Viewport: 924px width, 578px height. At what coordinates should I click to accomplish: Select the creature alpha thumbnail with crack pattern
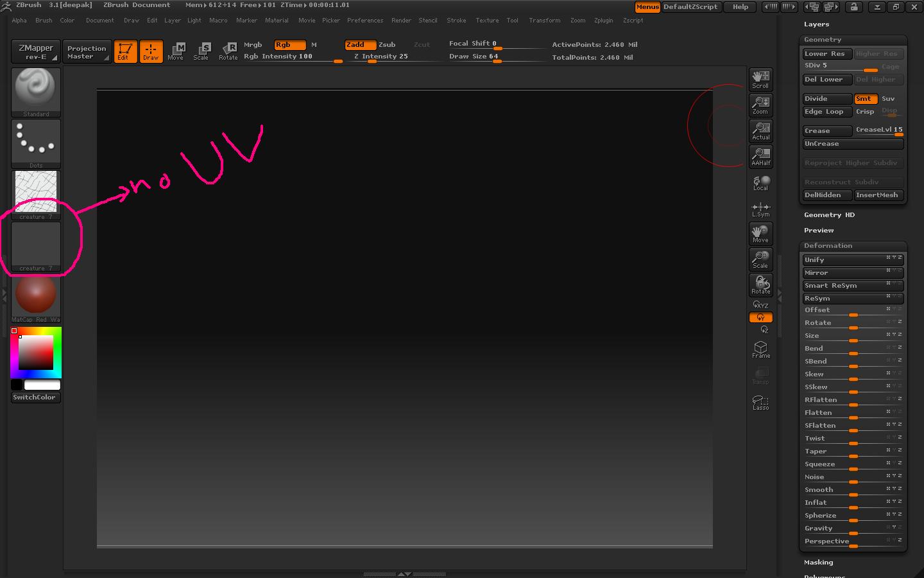pos(36,195)
